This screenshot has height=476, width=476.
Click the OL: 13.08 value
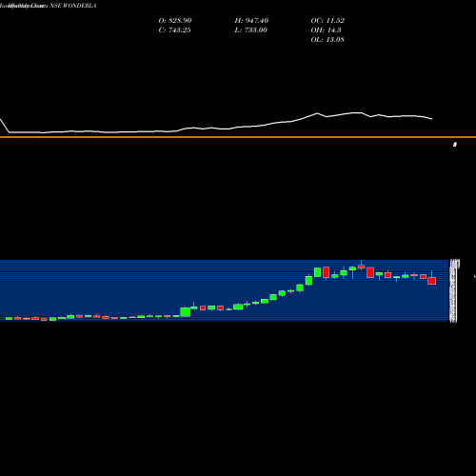pos(327,40)
